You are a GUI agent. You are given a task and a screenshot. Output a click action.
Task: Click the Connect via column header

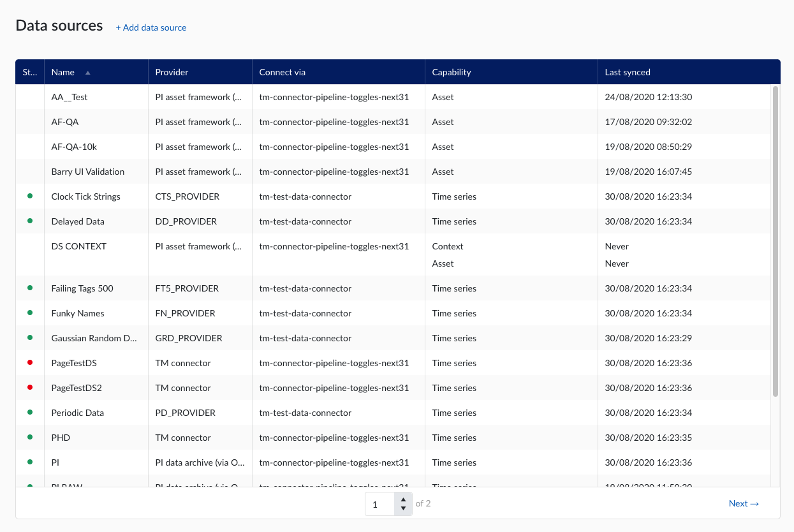[x=282, y=72]
